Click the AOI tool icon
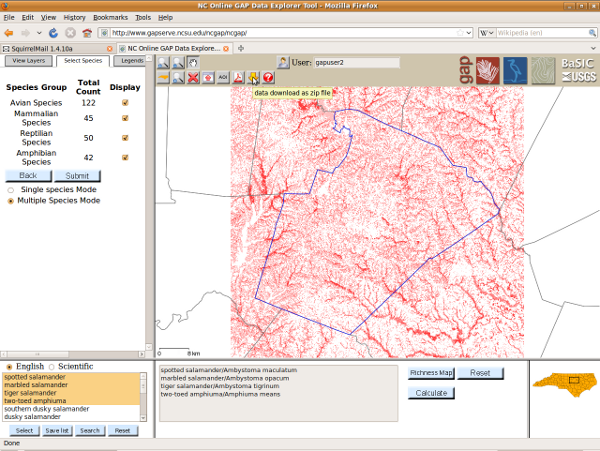The width and height of the screenshot is (600, 451). click(x=223, y=78)
